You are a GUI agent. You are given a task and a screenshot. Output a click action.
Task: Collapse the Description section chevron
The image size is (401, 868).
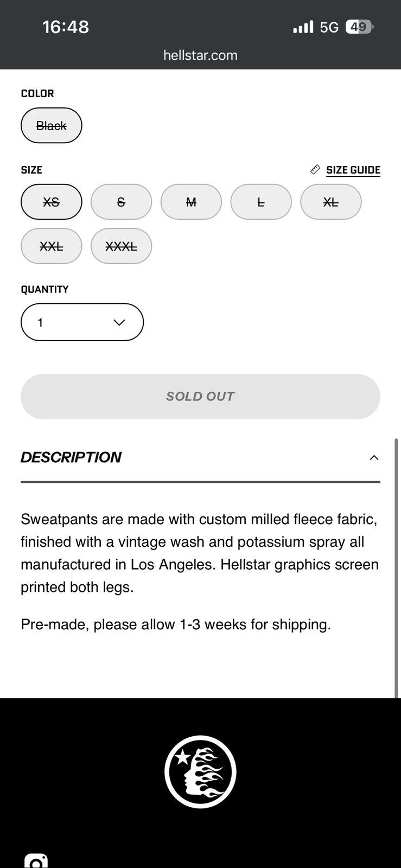point(374,457)
